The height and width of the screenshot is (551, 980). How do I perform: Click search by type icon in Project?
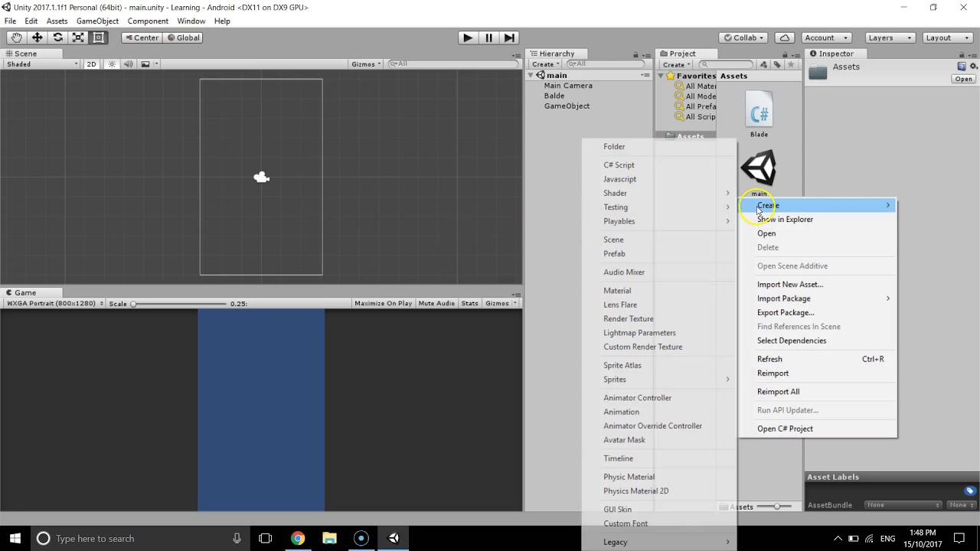763,64
